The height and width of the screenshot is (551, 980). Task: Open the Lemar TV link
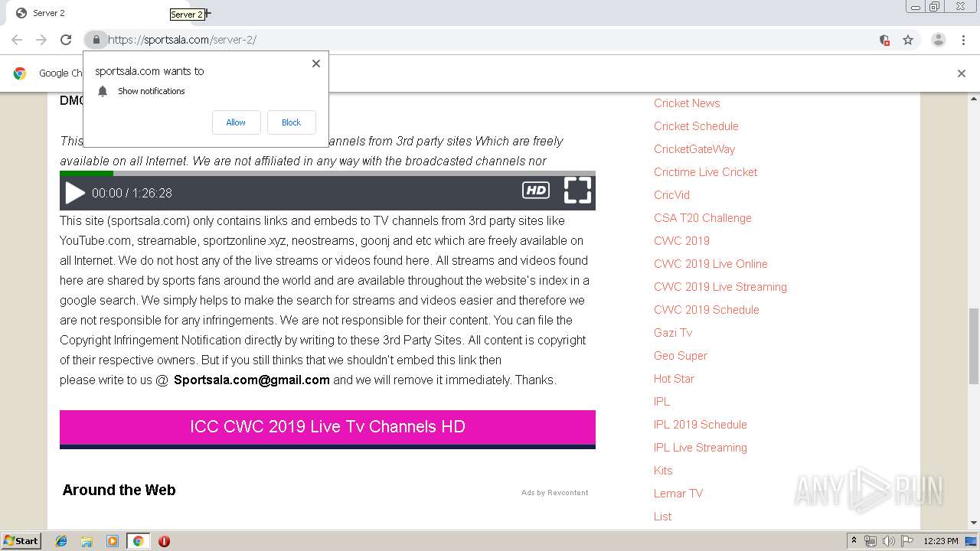tap(678, 494)
